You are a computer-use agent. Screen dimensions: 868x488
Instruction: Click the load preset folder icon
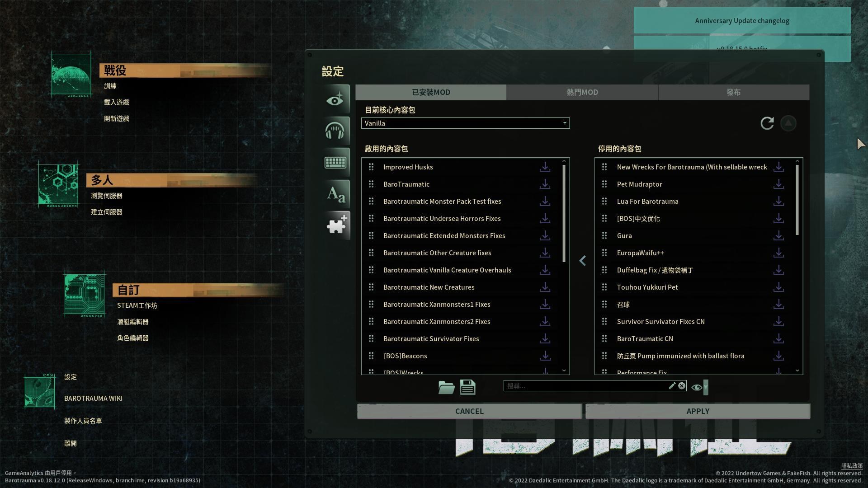coord(446,387)
